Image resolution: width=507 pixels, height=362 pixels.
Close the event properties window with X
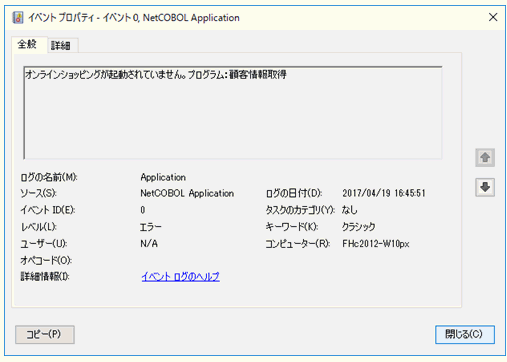[x=493, y=17]
